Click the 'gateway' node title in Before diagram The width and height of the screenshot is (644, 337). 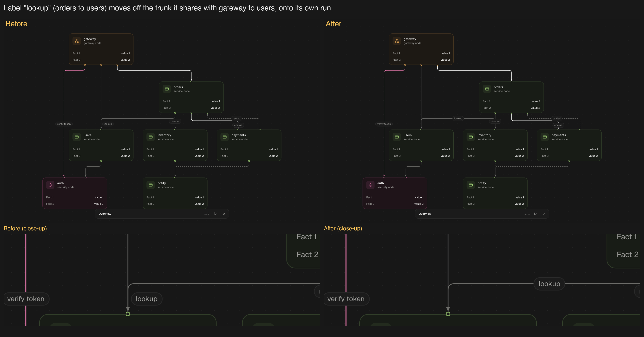90,39
